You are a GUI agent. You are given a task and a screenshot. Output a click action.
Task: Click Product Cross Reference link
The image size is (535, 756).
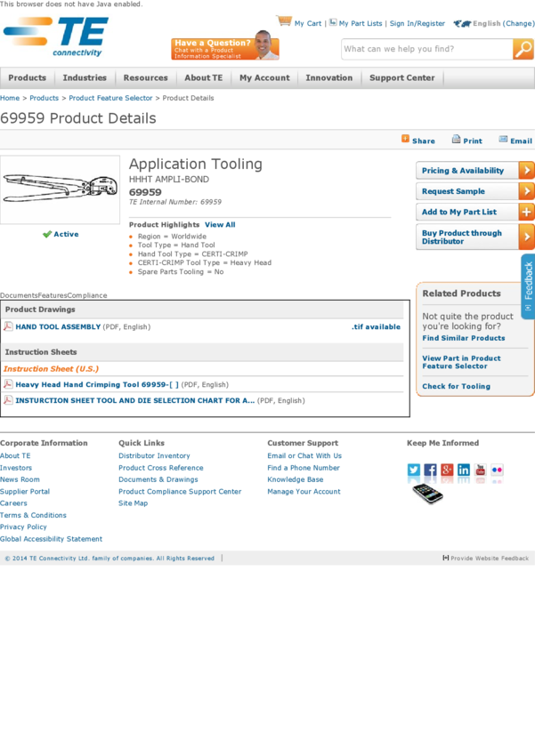click(161, 468)
